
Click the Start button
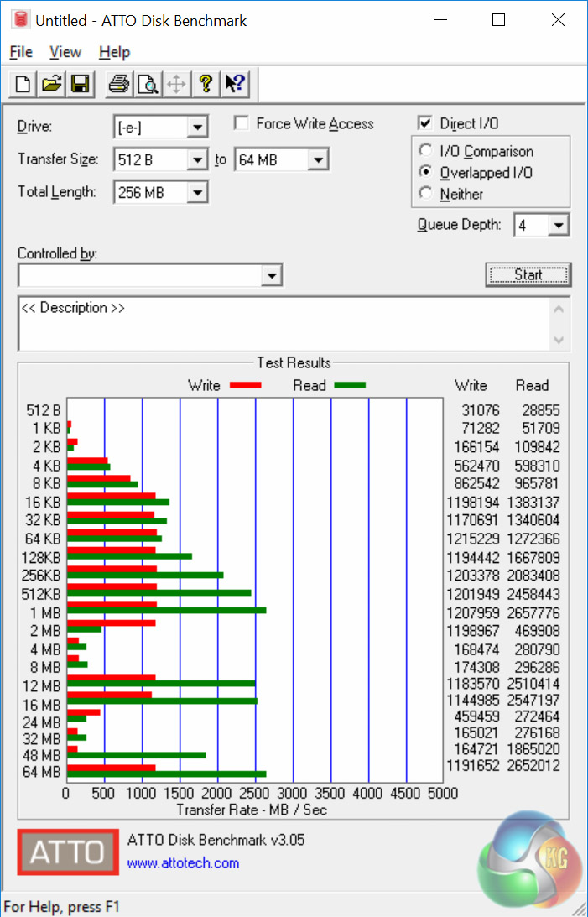(528, 275)
